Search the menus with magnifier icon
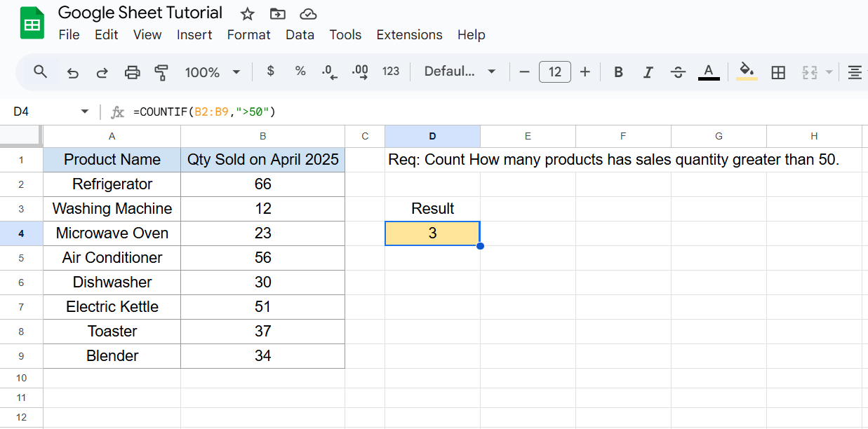868x429 pixels. (x=41, y=71)
